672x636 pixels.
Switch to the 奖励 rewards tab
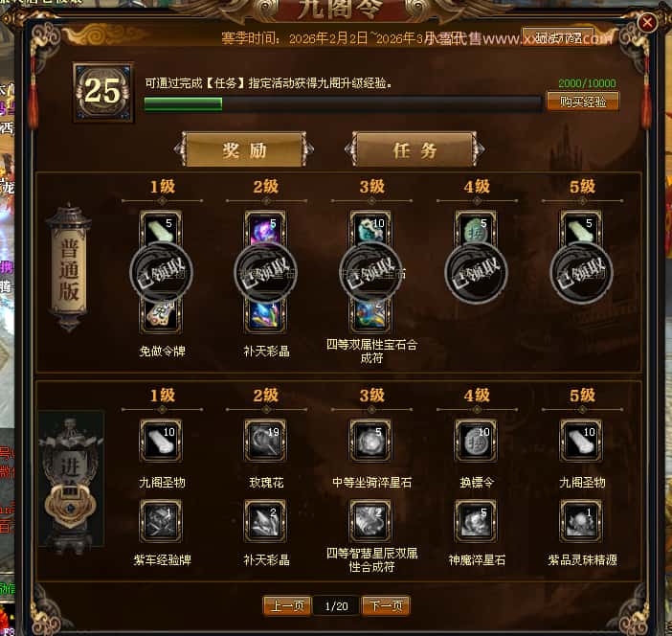(x=244, y=149)
